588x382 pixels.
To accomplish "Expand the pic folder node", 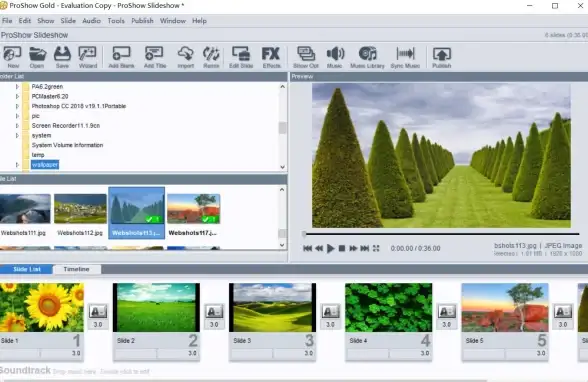I will (17, 116).
